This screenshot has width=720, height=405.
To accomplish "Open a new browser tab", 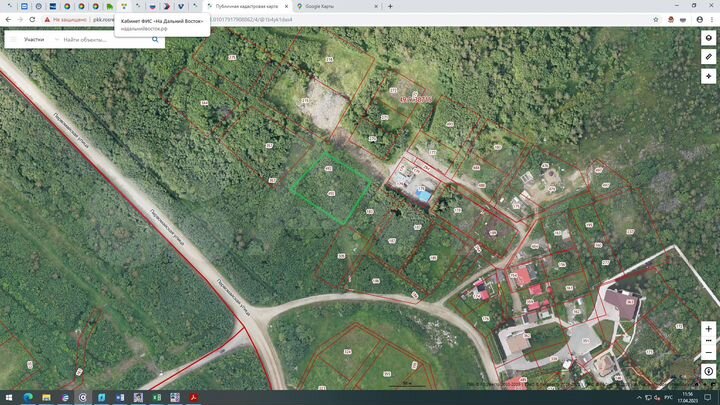I will click(390, 6).
